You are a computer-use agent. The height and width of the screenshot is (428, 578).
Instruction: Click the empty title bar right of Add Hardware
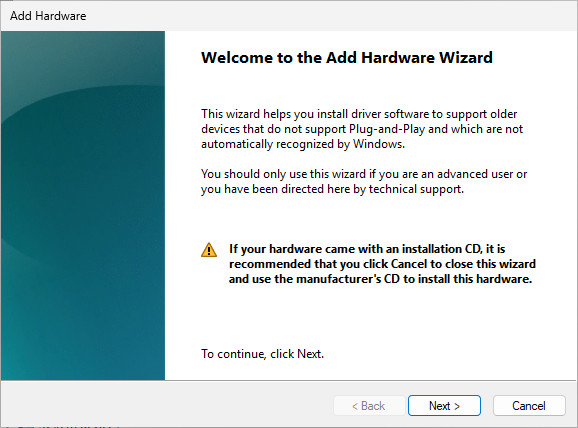[x=330, y=16]
